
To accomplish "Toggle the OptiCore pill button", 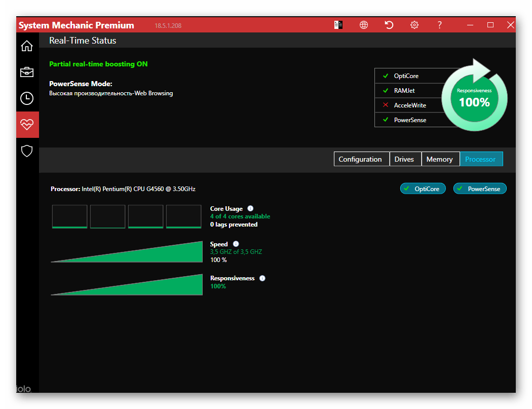I will (x=423, y=189).
